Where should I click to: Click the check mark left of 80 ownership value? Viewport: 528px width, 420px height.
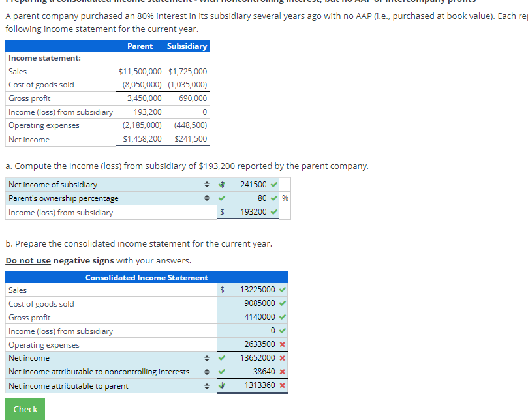tap(221, 198)
